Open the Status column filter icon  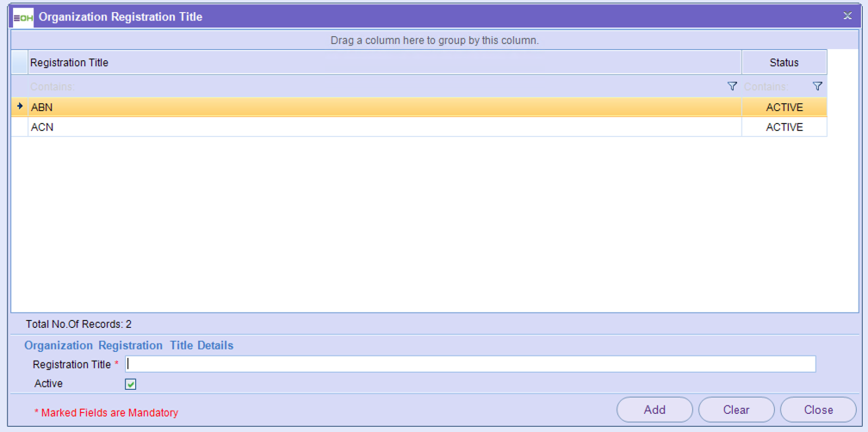817,86
